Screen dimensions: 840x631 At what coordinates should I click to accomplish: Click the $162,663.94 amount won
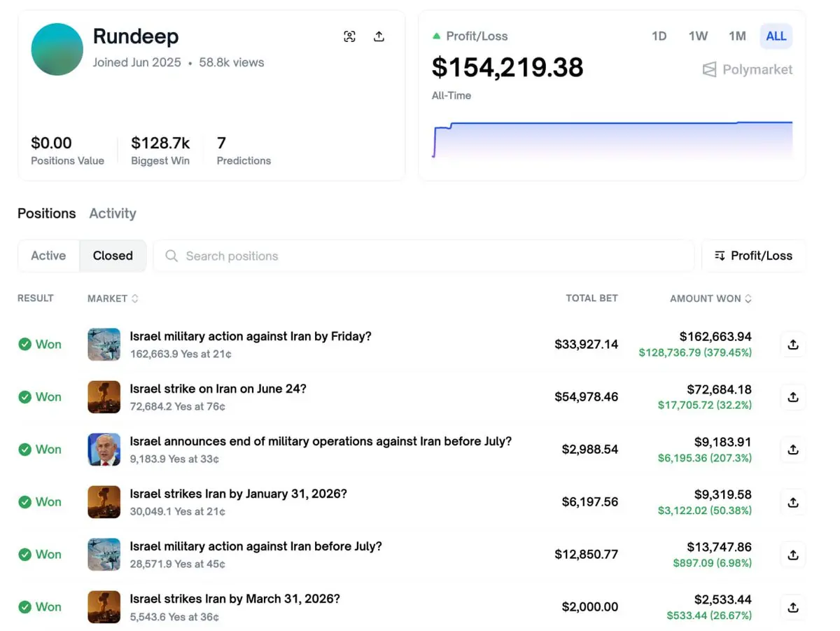[x=715, y=336]
